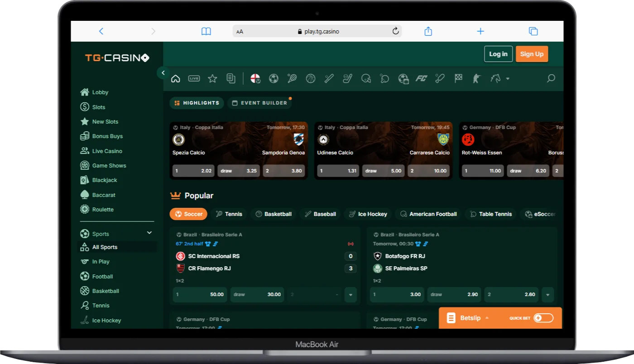Open favorites star icon in sports toolbar

point(212,78)
